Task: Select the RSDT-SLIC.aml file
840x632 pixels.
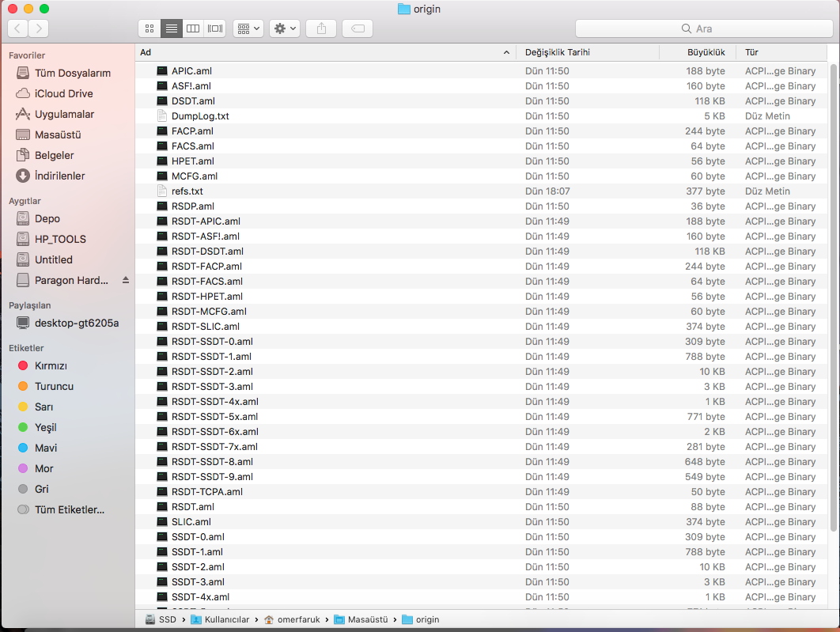Action: (x=205, y=327)
